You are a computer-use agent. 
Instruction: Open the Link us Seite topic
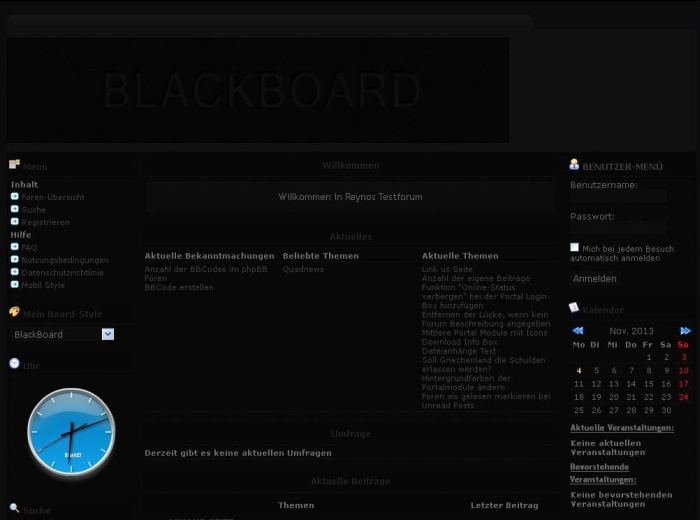447,269
